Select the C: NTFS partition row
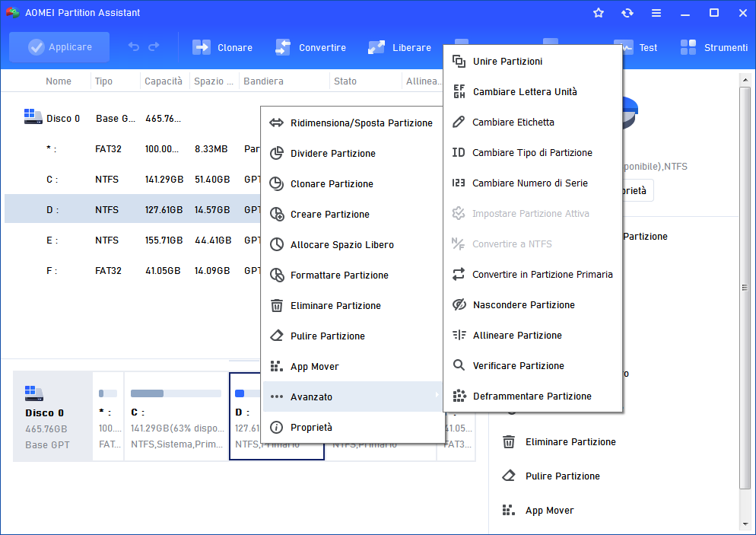Image resolution: width=756 pixels, height=535 pixels. pos(132,180)
